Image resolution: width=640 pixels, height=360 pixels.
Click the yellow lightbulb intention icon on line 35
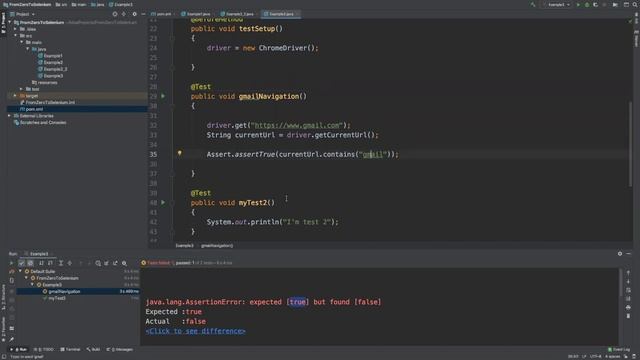pos(179,153)
